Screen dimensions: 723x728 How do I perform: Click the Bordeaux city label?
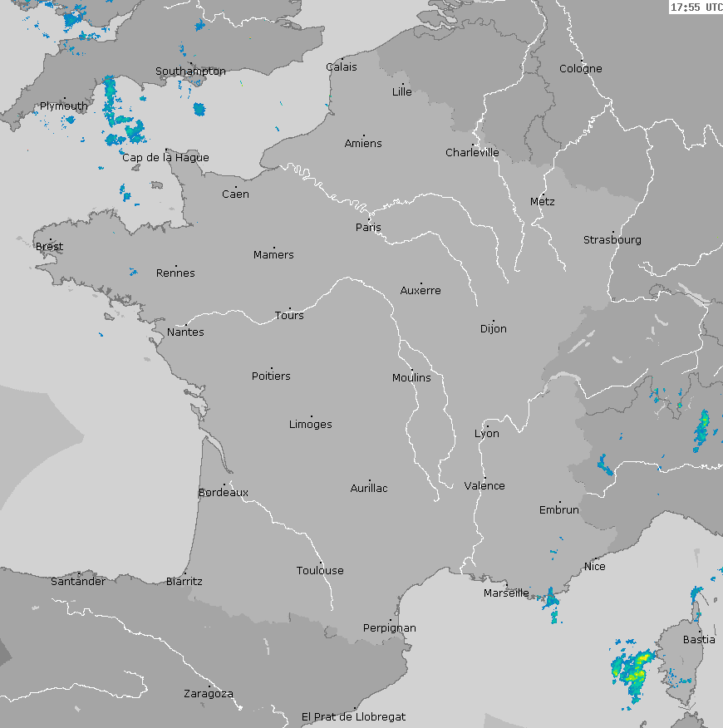click(x=223, y=492)
